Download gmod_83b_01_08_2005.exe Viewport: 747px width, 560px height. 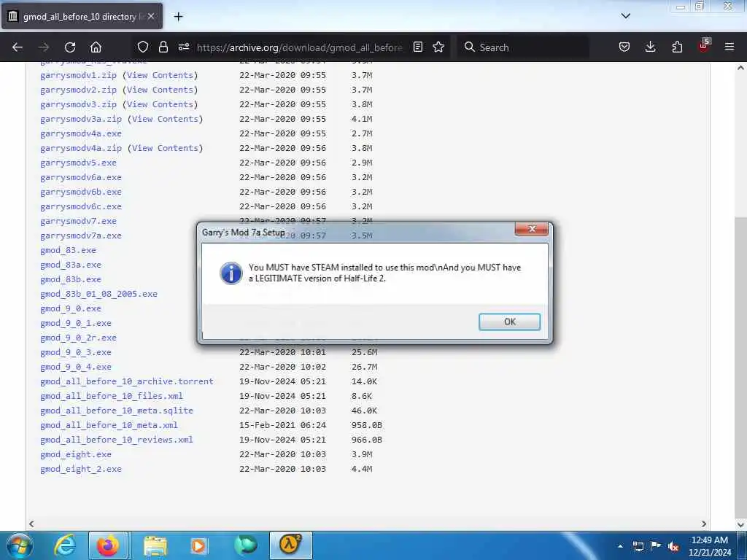click(x=98, y=295)
